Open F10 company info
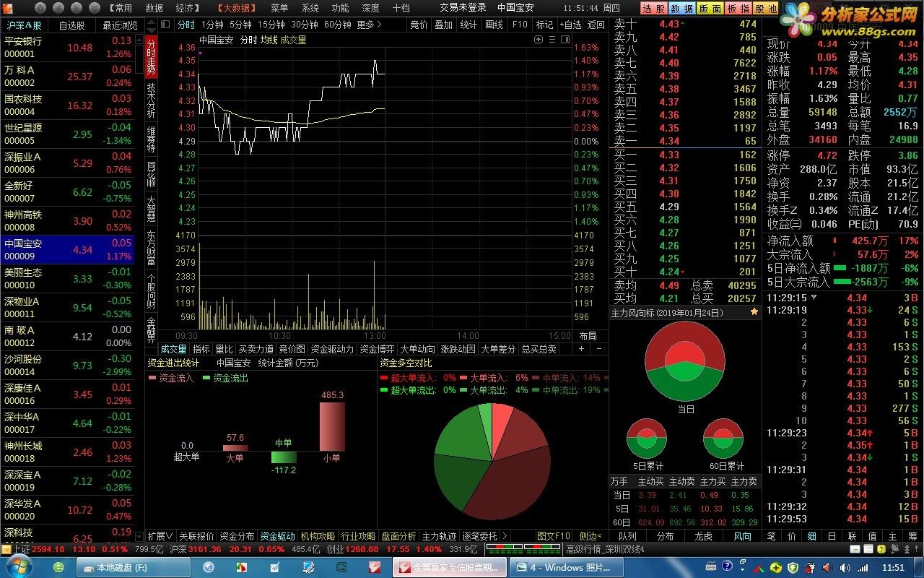This screenshot has width=924, height=578. [520, 25]
